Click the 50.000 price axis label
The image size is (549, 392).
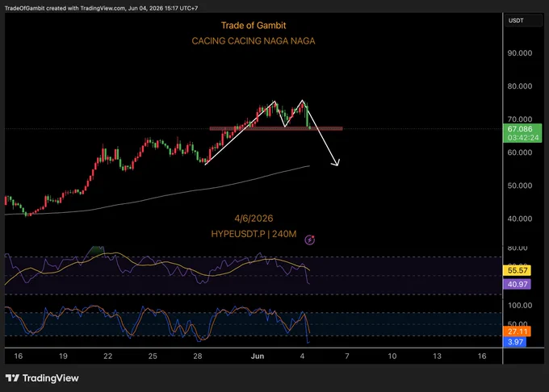(x=520, y=186)
